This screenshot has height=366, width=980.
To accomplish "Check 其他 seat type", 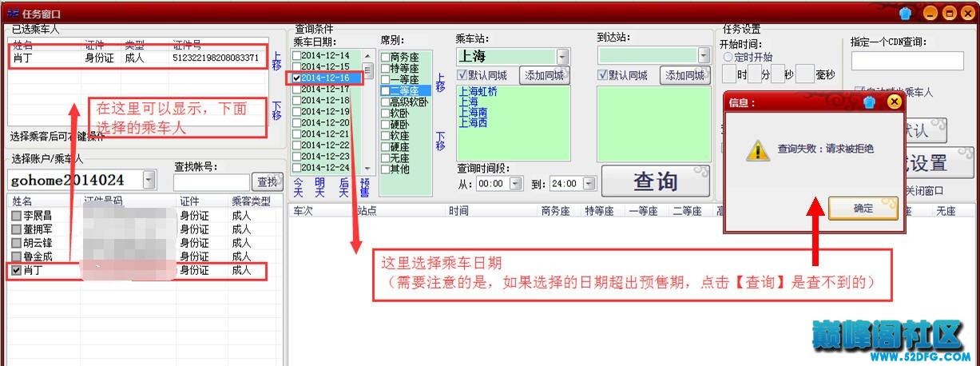I will pos(385,169).
